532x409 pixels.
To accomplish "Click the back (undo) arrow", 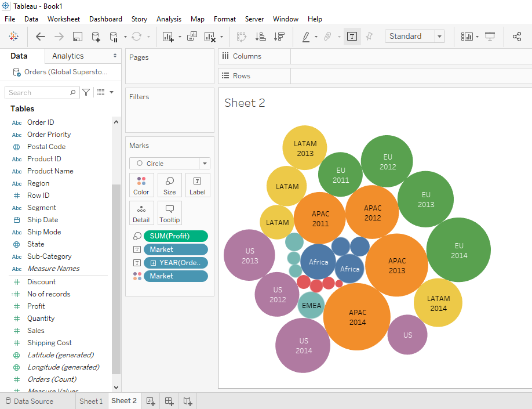I will tap(41, 37).
